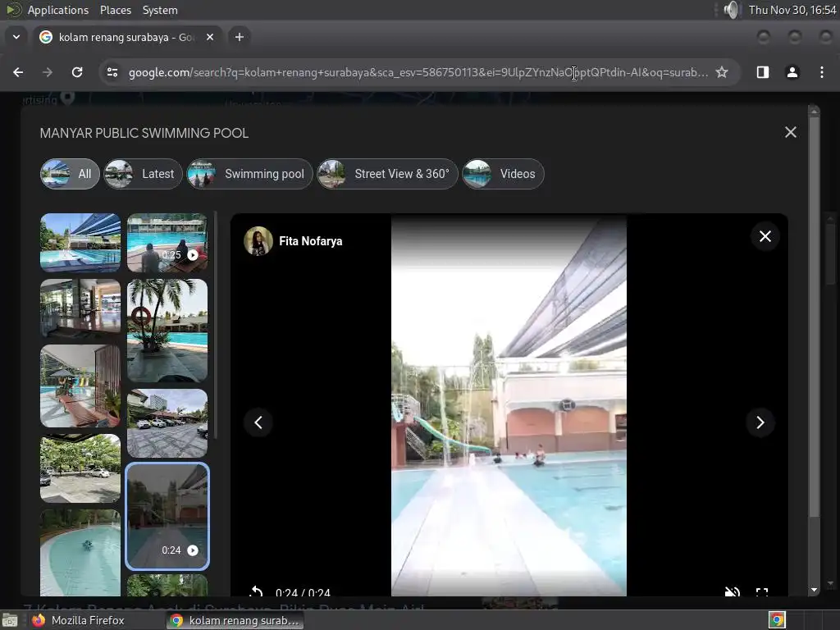Open the palm tree pool thumbnail

coord(167,331)
